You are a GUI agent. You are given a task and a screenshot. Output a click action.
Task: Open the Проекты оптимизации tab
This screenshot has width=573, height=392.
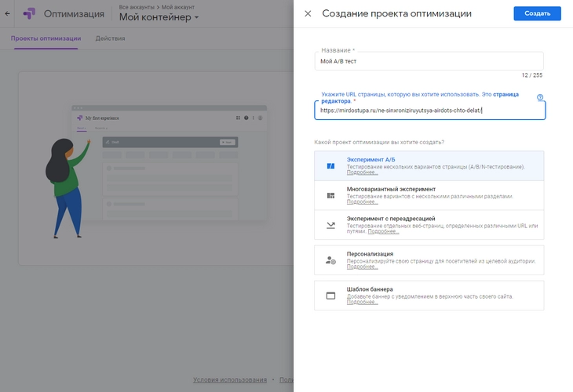click(x=46, y=38)
